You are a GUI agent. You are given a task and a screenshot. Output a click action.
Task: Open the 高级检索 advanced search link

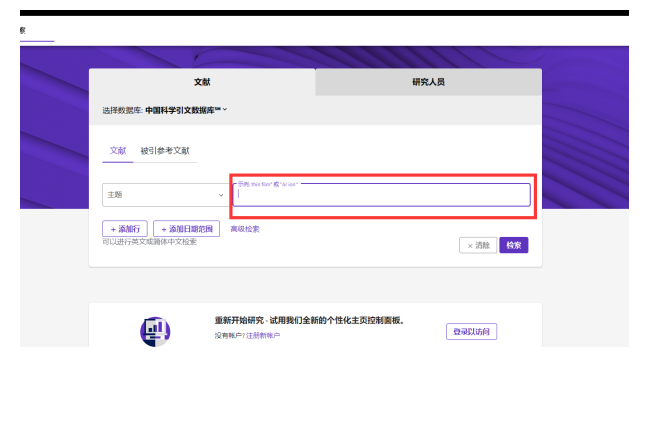[245, 229]
